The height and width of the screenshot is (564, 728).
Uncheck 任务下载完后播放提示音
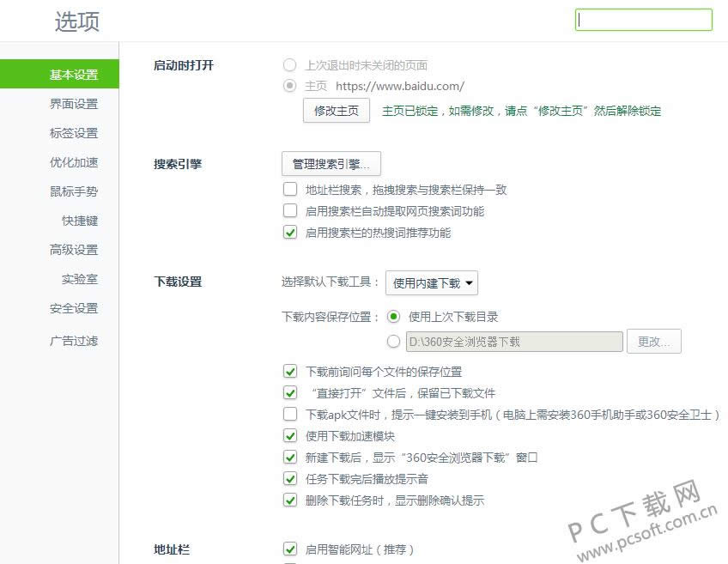pos(290,479)
